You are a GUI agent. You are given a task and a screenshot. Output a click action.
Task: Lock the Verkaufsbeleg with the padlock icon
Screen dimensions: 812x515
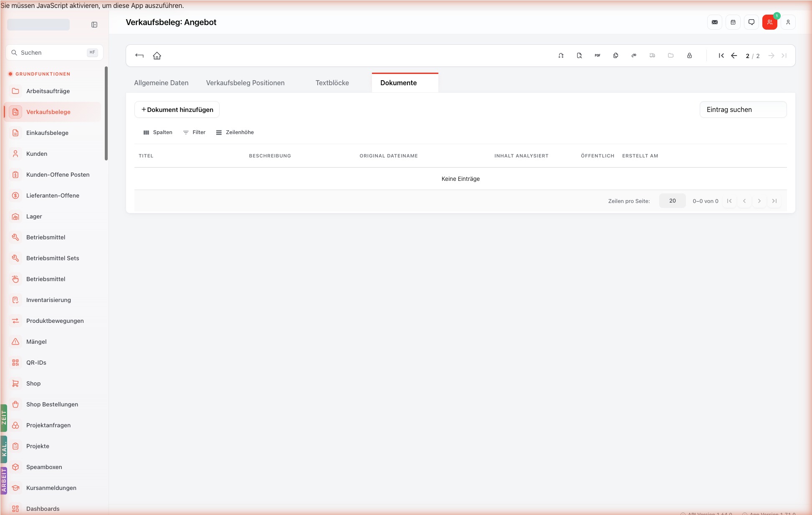(x=689, y=56)
